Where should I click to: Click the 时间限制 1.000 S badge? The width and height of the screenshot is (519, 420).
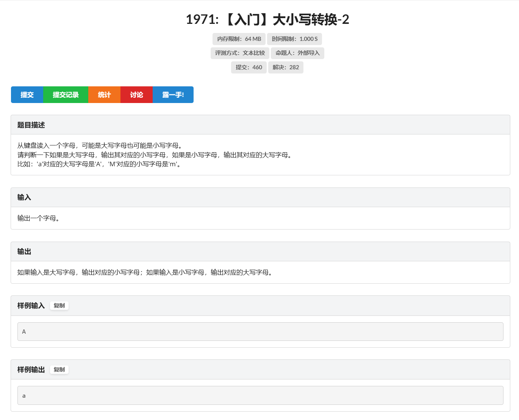pyautogui.click(x=294, y=39)
